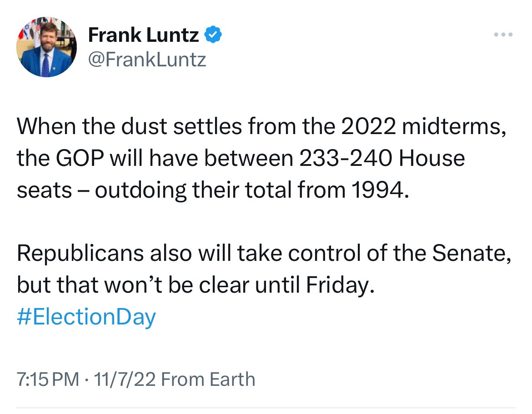Image resolution: width=532 pixels, height=414 pixels.
Task: Click the From Earth source label
Action: (x=208, y=379)
